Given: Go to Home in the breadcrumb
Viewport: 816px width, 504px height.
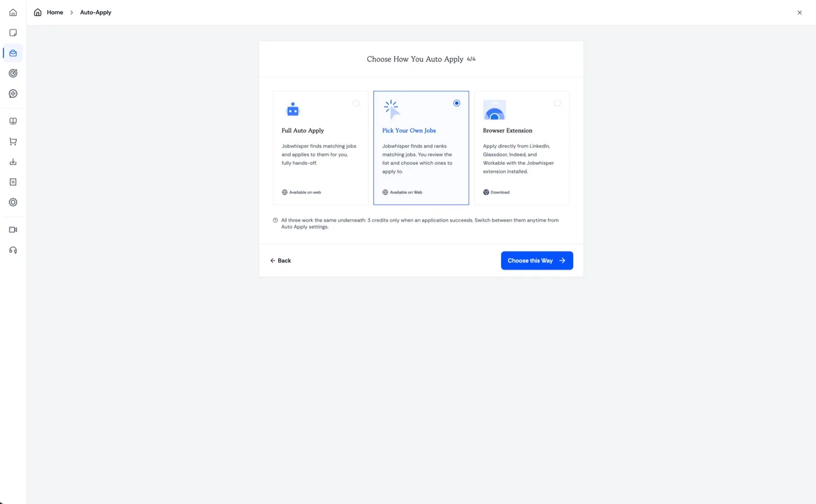Looking at the screenshot, I should click(55, 12).
